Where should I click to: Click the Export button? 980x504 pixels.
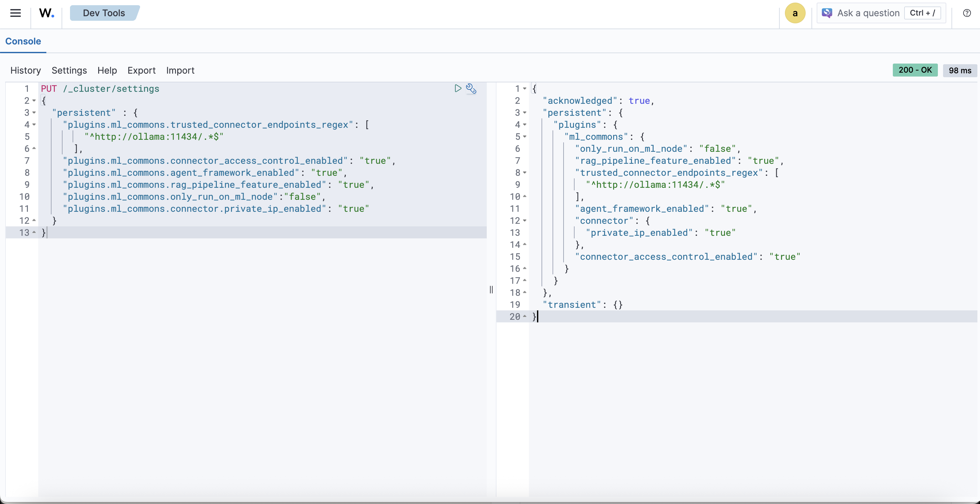pyautogui.click(x=142, y=70)
